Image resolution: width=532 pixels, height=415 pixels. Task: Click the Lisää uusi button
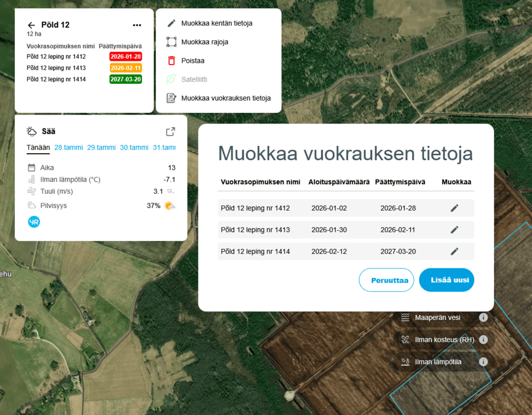tap(446, 280)
